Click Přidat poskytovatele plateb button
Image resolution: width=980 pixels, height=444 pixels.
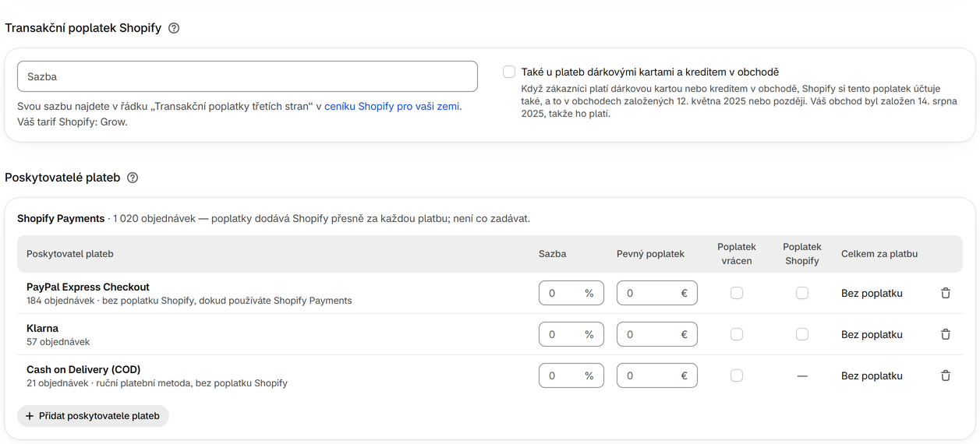[93, 416]
